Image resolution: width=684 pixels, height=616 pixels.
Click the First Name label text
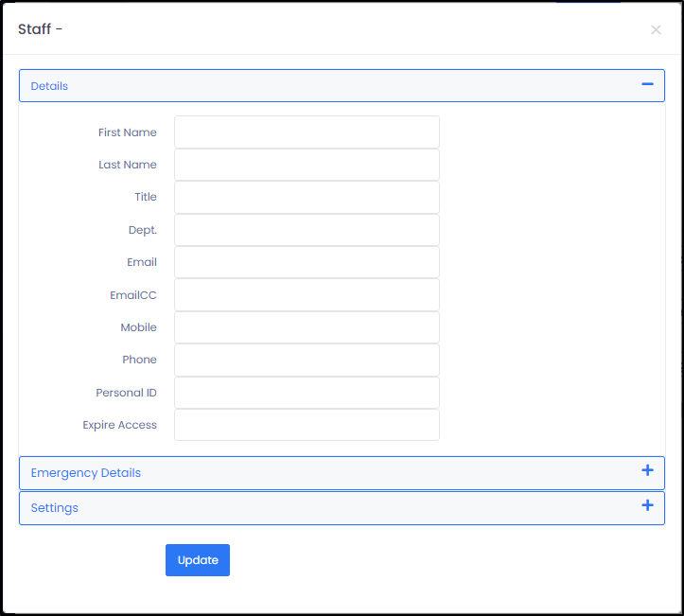(x=128, y=132)
